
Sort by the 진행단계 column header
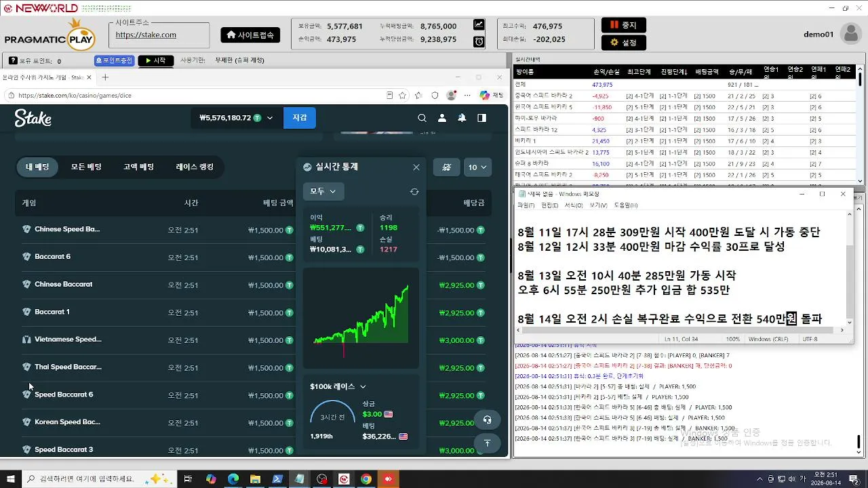coord(674,72)
